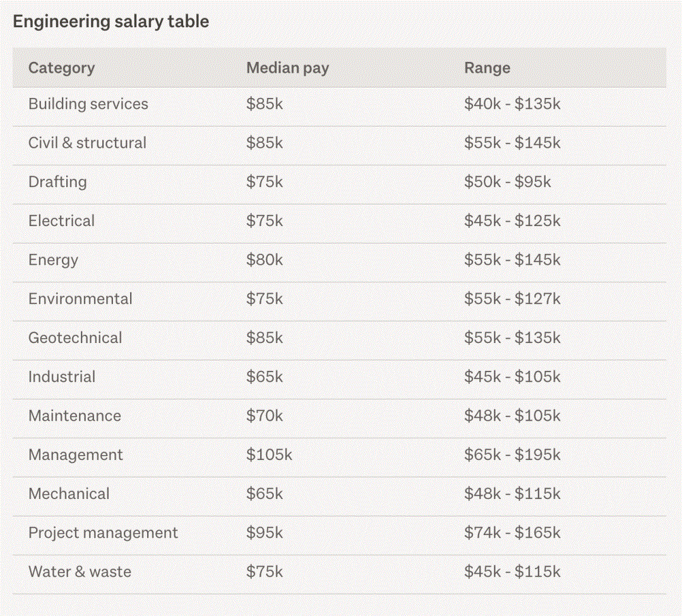Click the Environmental category cell

pos(80,299)
